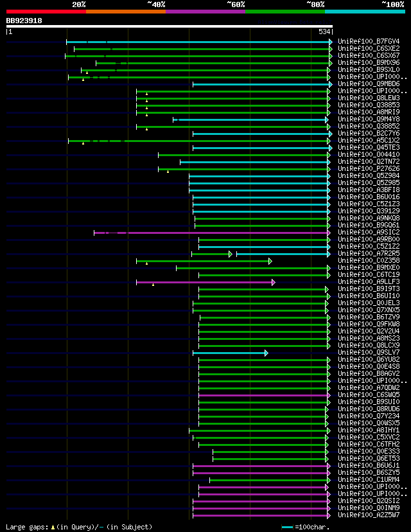Click the red 20% identity legend segment
The width and height of the screenshot is (411, 532).
[x=46, y=12]
